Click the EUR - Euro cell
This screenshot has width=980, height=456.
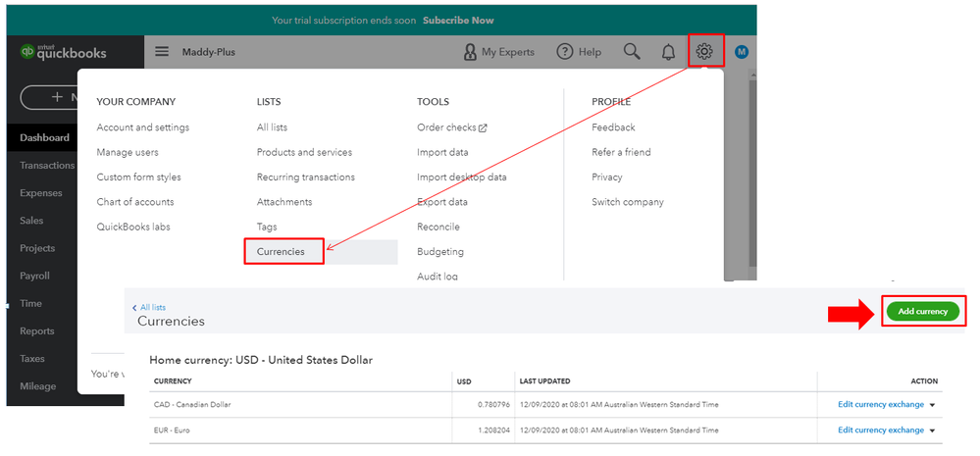[170, 430]
